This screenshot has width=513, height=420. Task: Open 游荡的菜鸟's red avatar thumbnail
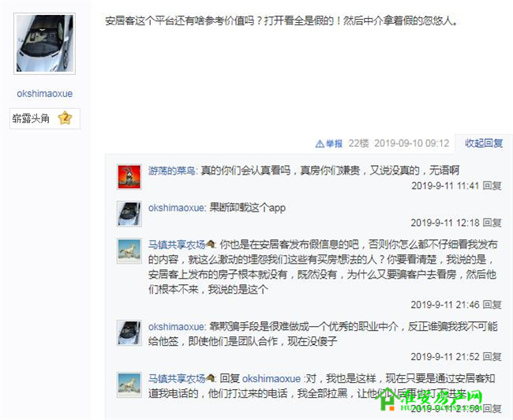click(129, 177)
